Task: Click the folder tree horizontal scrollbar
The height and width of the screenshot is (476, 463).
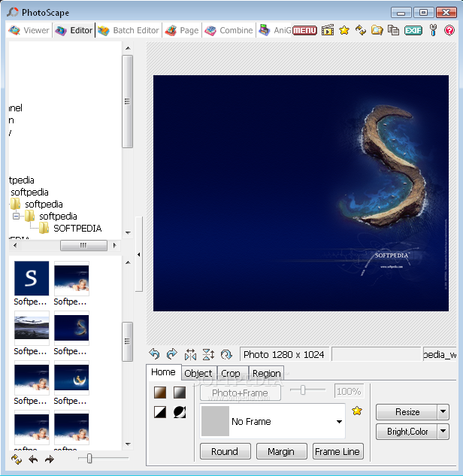Action: 83,245
